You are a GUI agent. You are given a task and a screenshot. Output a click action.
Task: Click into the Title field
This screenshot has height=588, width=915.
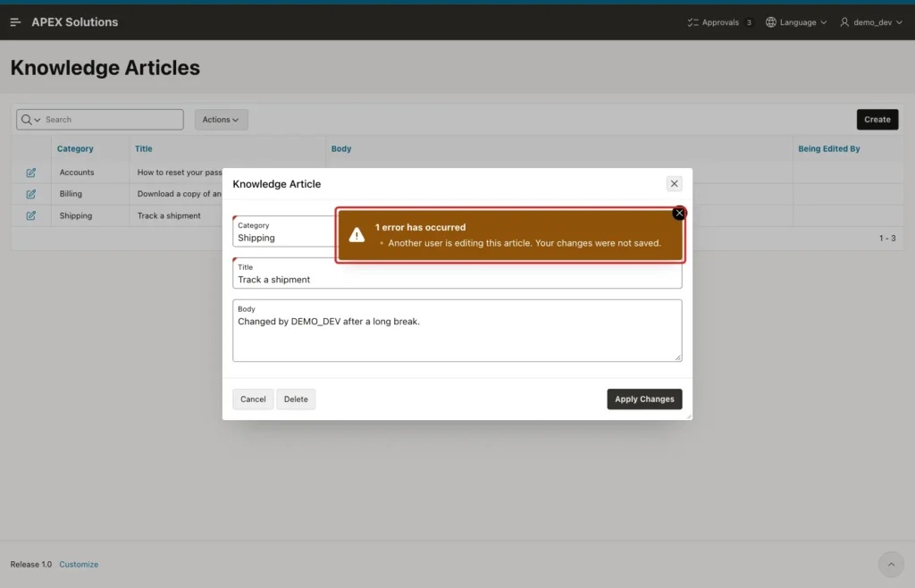457,274
